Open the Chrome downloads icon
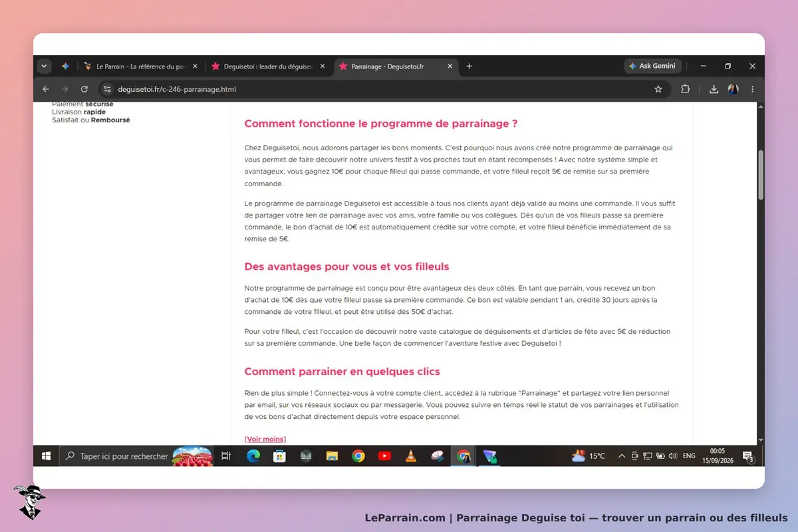The image size is (798, 532). (714, 89)
